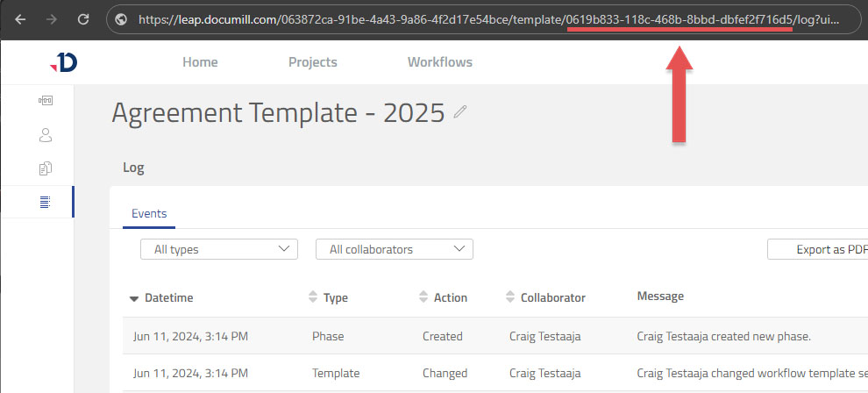
Task: Open the collaborators person icon in sidebar
Action: (46, 135)
